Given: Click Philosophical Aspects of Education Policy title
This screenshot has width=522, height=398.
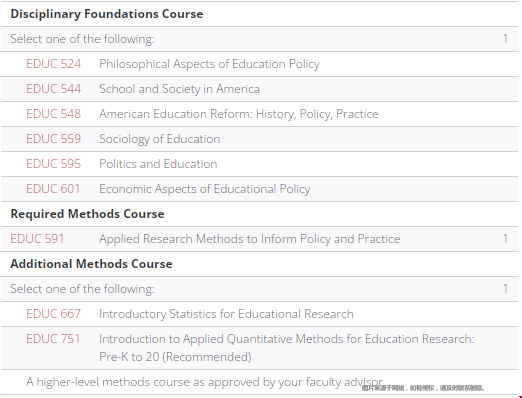Looking at the screenshot, I should [x=209, y=64].
